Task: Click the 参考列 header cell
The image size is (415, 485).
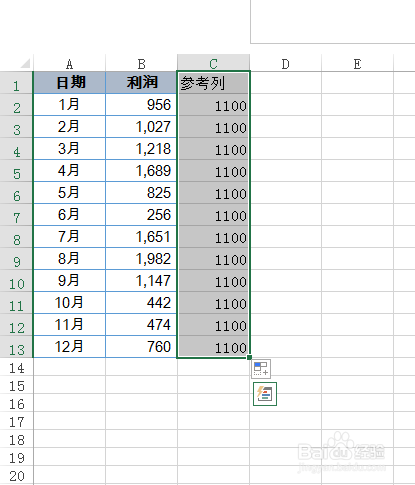Action: pos(213,83)
